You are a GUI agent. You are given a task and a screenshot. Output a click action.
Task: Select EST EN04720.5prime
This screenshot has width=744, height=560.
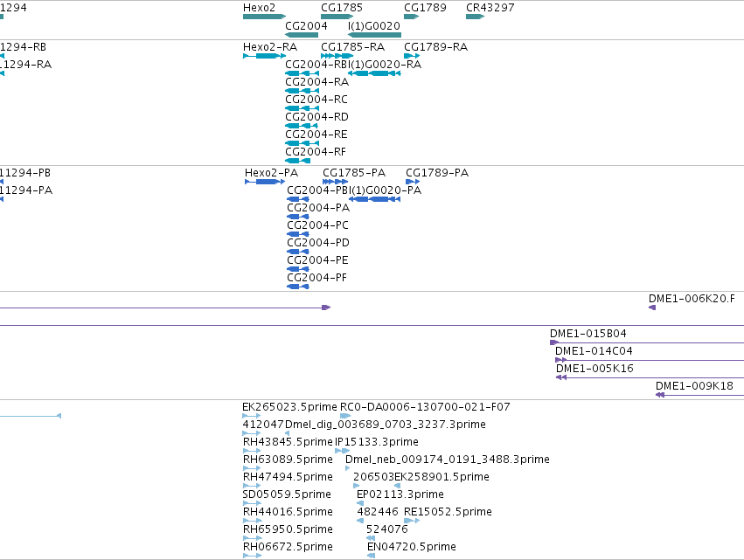pos(412,548)
